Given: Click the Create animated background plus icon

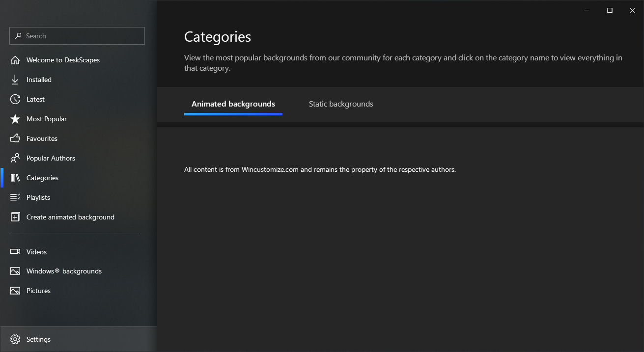Looking at the screenshot, I should [x=15, y=217].
